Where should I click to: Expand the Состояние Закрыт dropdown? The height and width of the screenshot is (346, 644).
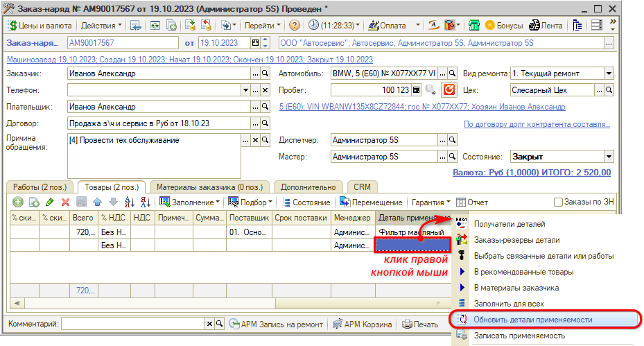pyautogui.click(x=609, y=157)
